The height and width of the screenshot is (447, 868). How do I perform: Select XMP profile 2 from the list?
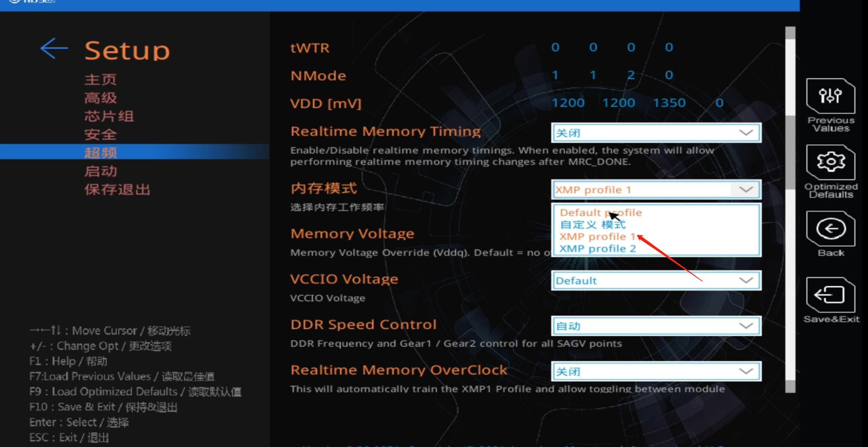coord(597,248)
